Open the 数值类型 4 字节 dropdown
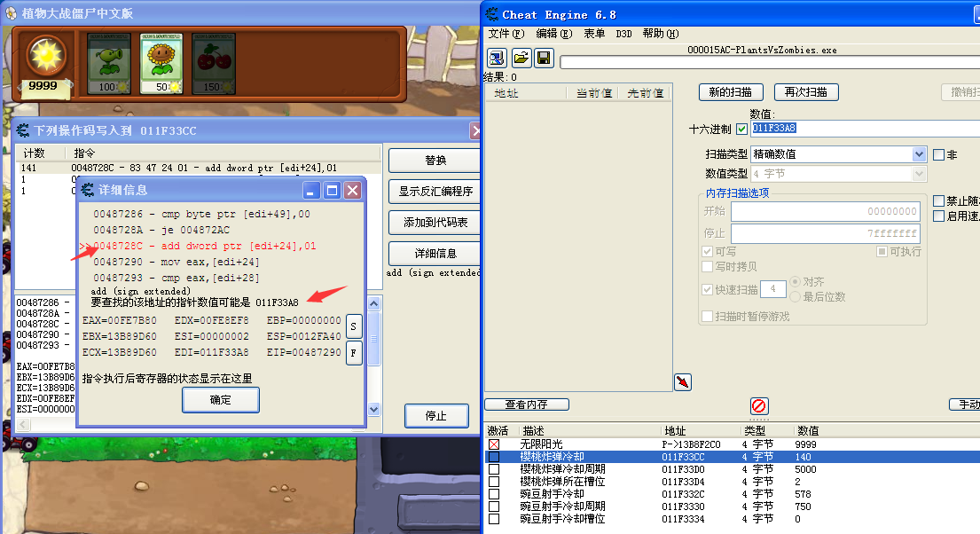Image resolution: width=980 pixels, height=534 pixels. pyautogui.click(x=919, y=173)
